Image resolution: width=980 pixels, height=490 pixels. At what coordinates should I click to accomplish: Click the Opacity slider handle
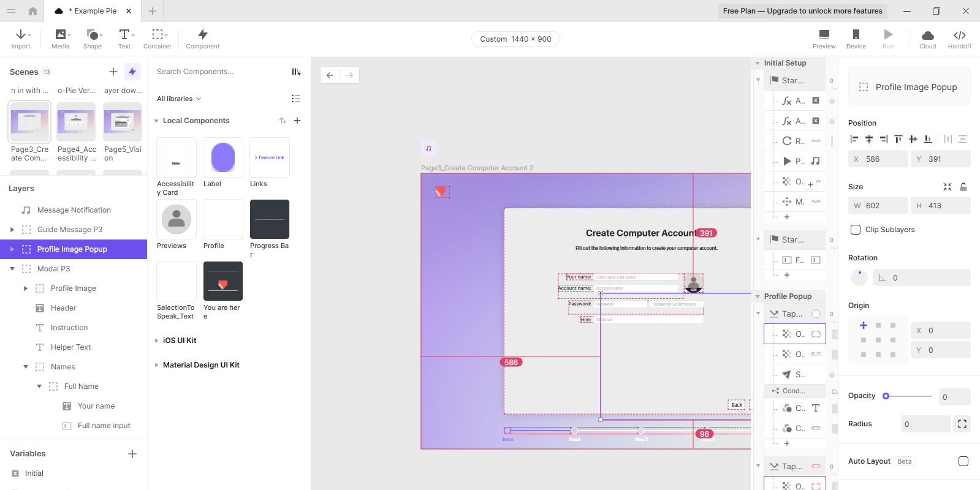pos(886,396)
